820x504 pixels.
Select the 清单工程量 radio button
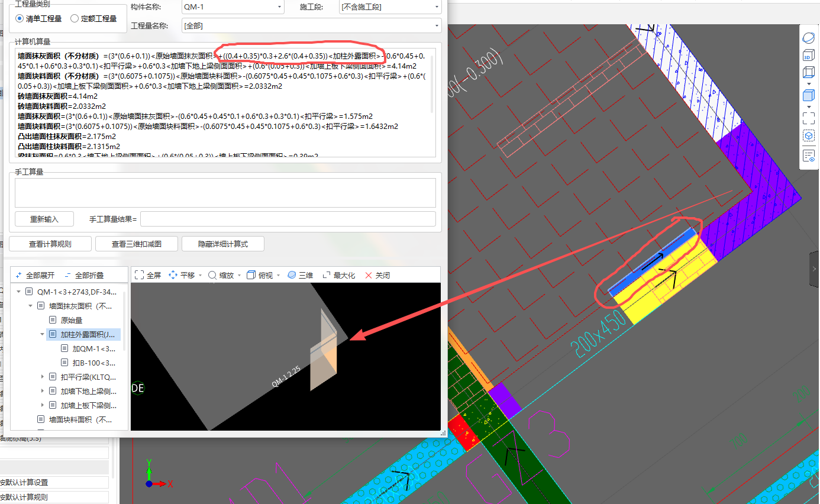click(x=20, y=18)
